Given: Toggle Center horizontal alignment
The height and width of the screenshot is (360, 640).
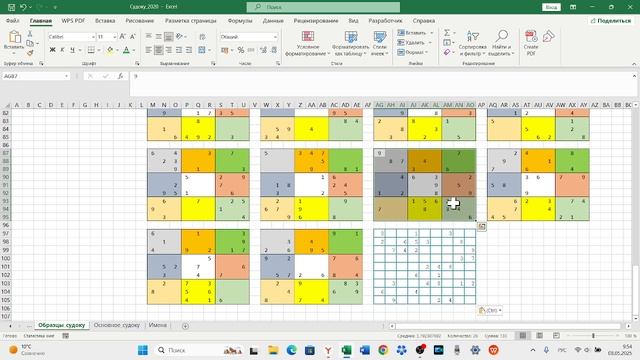Looking at the screenshot, I should tap(158, 50).
